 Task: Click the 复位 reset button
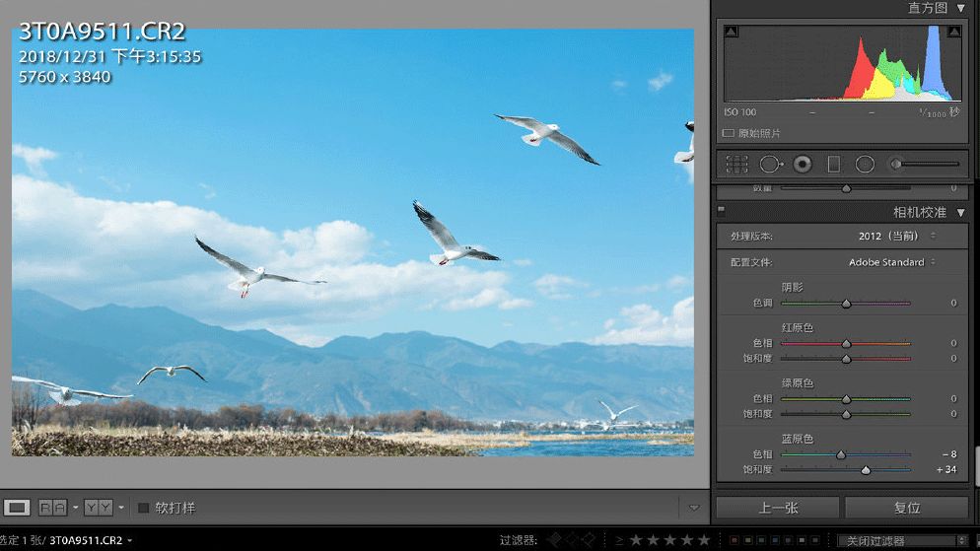pyautogui.click(x=906, y=508)
